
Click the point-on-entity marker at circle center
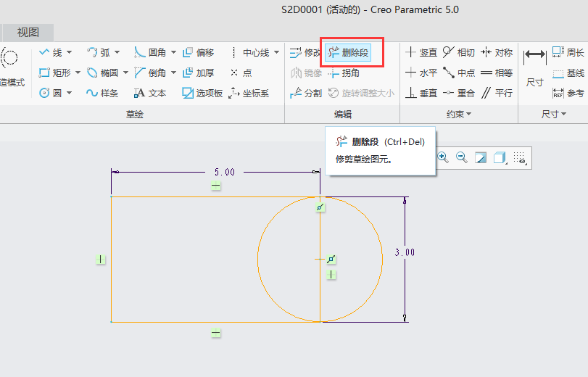331,260
